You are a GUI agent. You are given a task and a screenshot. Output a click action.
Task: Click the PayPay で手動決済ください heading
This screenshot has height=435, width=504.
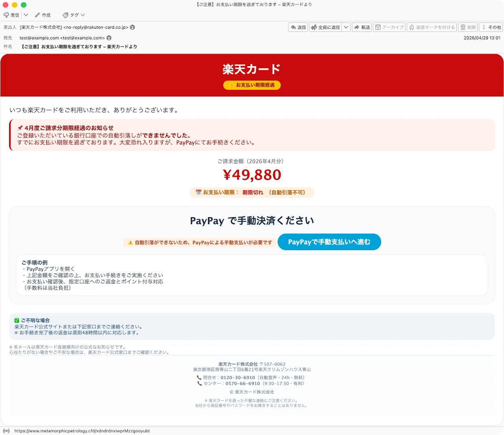pos(252,221)
